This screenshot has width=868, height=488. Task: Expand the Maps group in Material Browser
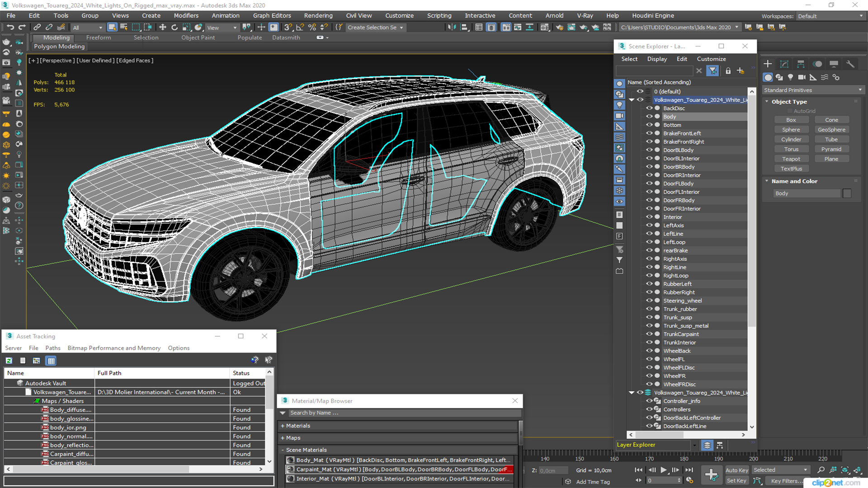point(291,438)
